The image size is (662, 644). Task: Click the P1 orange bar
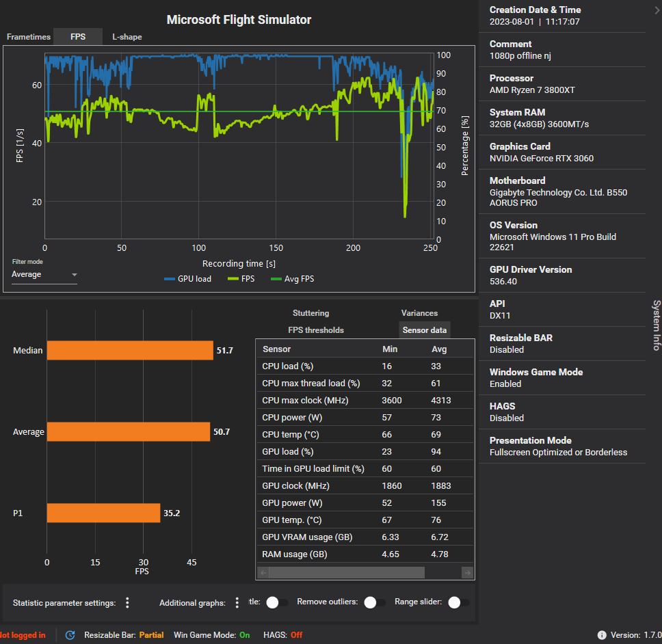103,513
